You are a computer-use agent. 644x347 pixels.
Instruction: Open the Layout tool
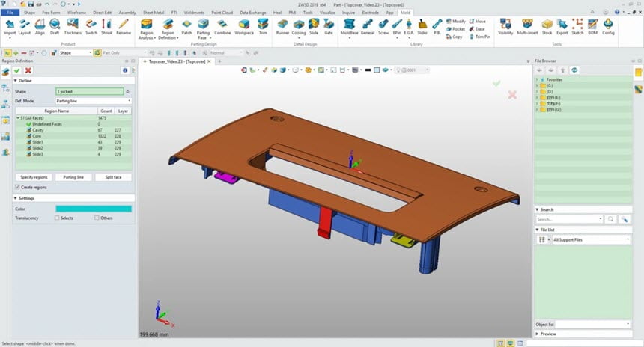[x=25, y=28]
